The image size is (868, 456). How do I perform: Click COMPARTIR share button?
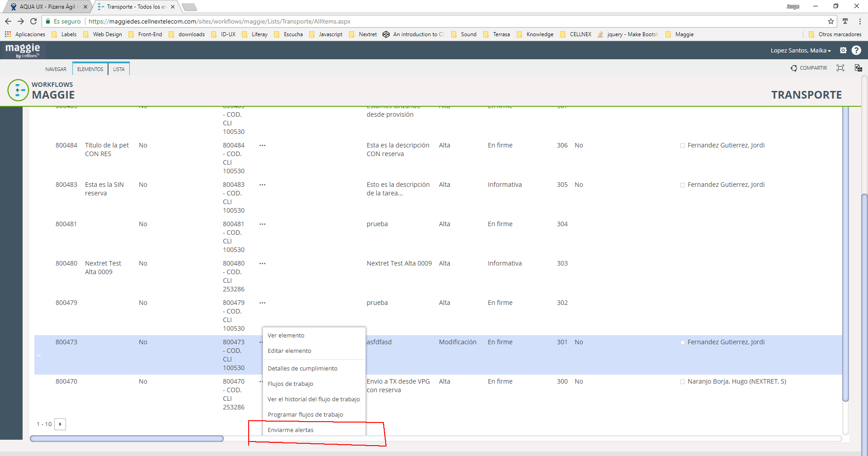[x=809, y=68]
